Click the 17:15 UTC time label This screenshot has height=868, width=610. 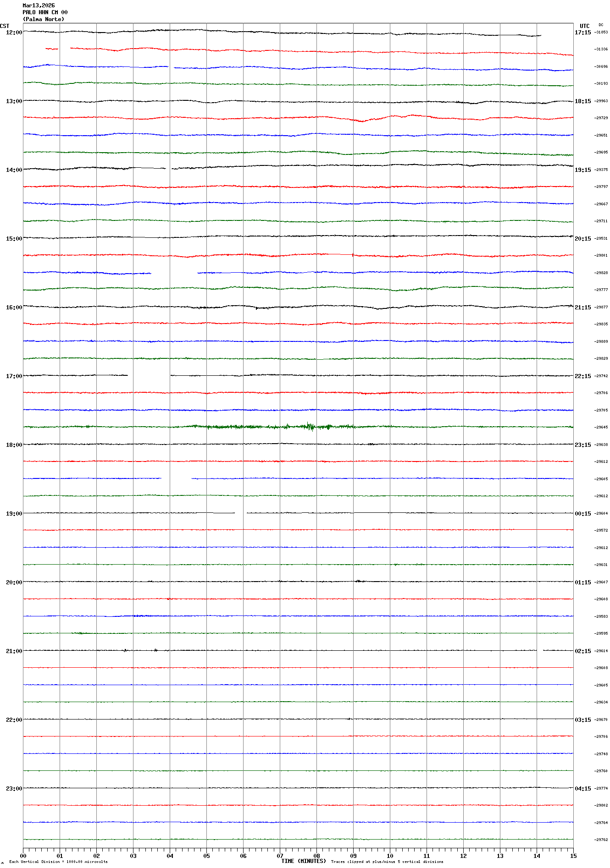(582, 33)
